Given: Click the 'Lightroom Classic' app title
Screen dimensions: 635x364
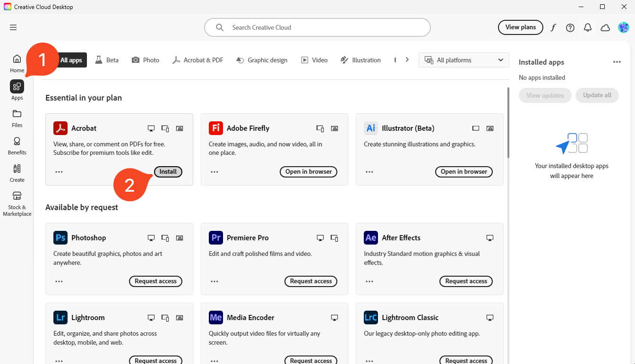Looking at the screenshot, I should pyautogui.click(x=410, y=317).
